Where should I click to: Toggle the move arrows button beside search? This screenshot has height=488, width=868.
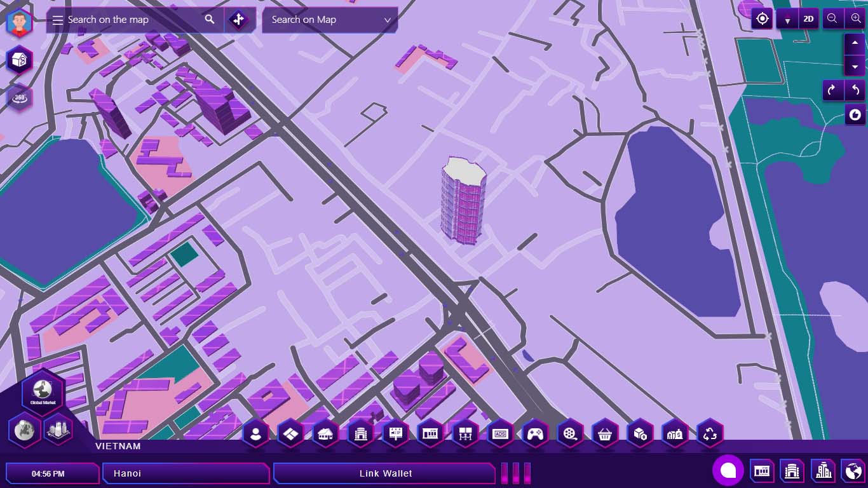pos(238,20)
